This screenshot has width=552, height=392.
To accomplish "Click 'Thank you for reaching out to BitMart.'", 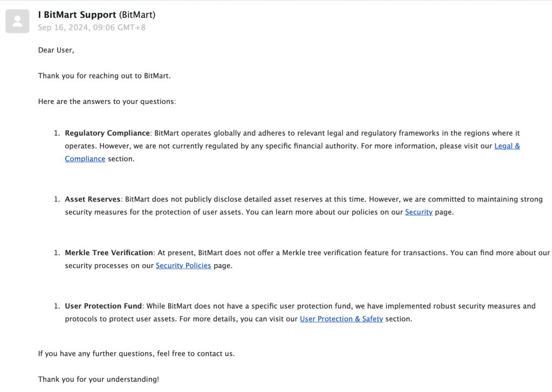I will [x=104, y=76].
